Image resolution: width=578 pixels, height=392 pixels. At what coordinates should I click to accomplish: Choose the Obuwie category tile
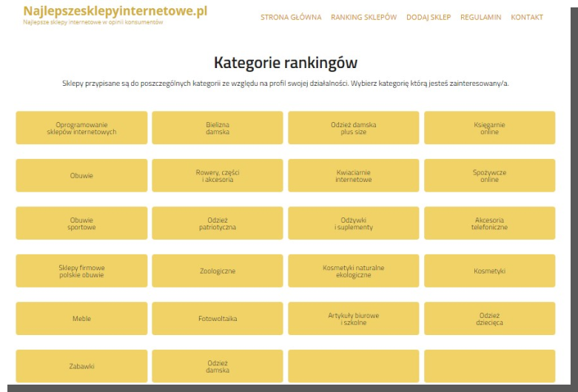pos(81,175)
